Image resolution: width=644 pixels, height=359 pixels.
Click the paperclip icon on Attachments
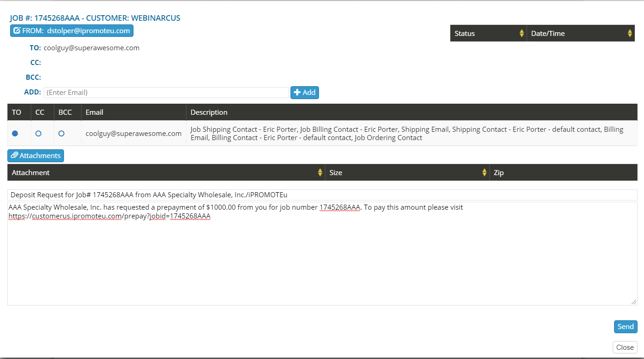[14, 156]
